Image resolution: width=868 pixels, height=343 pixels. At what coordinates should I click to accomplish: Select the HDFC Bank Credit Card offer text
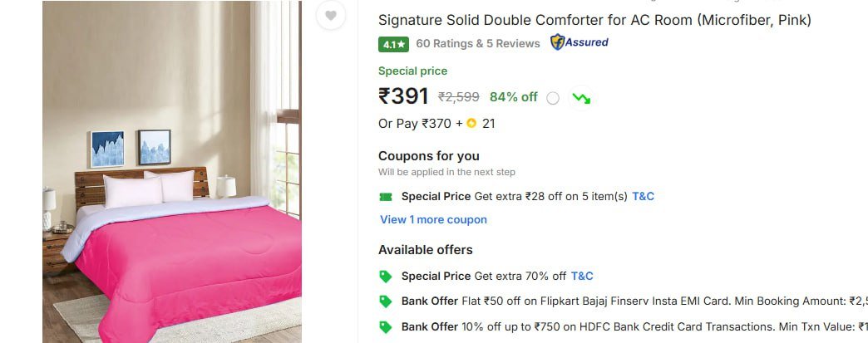click(632, 326)
